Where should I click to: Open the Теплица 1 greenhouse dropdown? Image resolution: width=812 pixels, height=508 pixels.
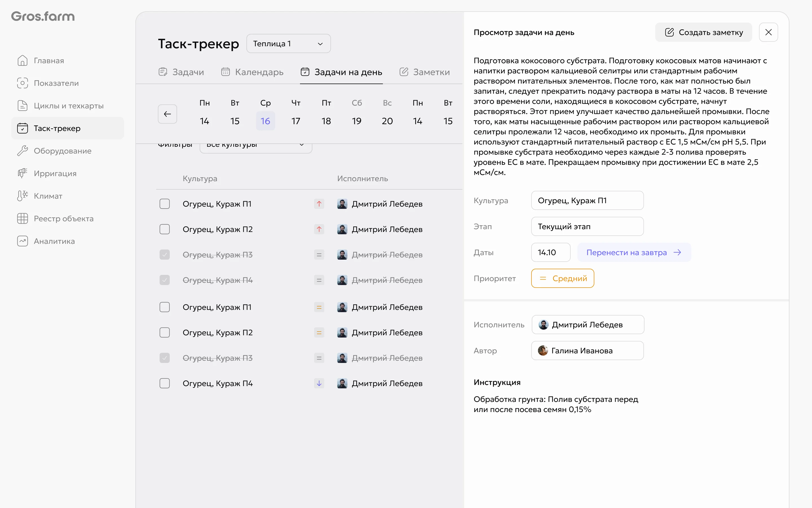pyautogui.click(x=288, y=44)
